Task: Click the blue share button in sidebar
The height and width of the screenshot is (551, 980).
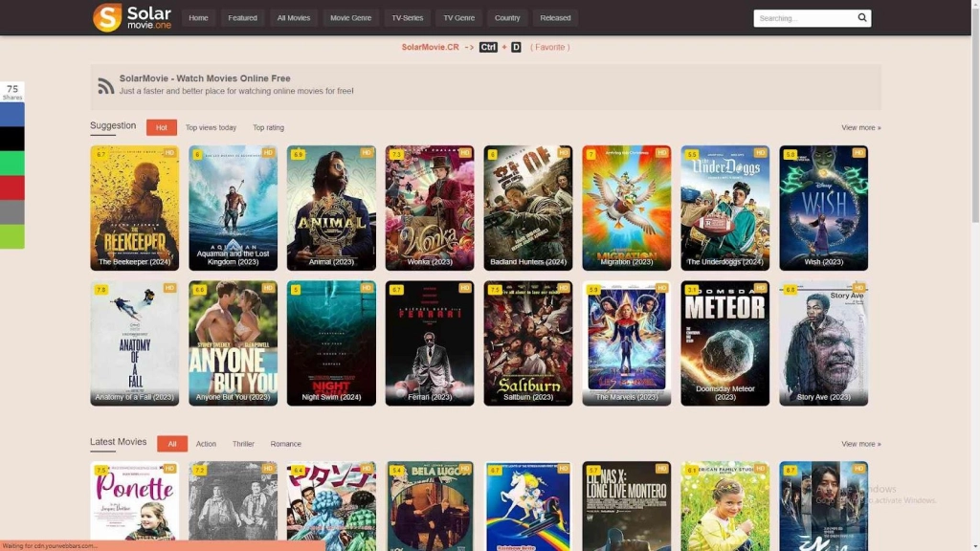Action: click(x=11, y=115)
